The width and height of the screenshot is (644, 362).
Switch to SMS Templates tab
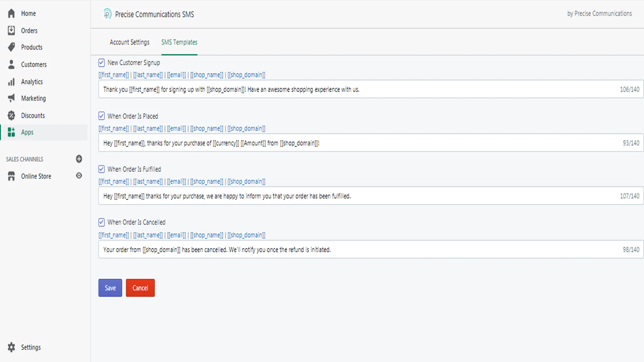click(x=179, y=42)
